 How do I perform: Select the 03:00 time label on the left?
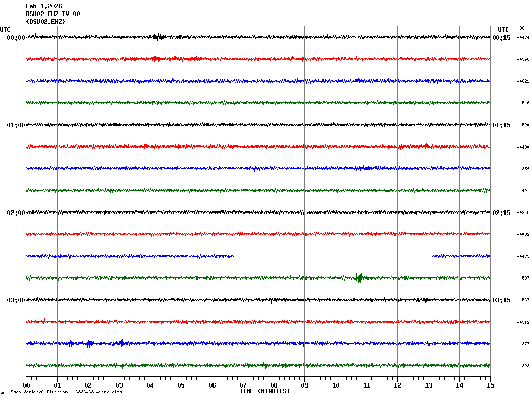(16, 300)
